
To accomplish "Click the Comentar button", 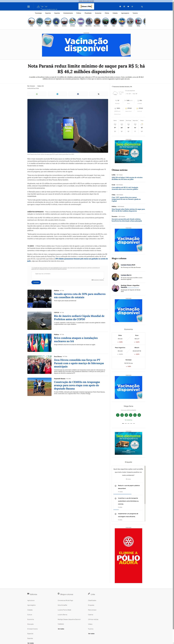I will 36,282.
